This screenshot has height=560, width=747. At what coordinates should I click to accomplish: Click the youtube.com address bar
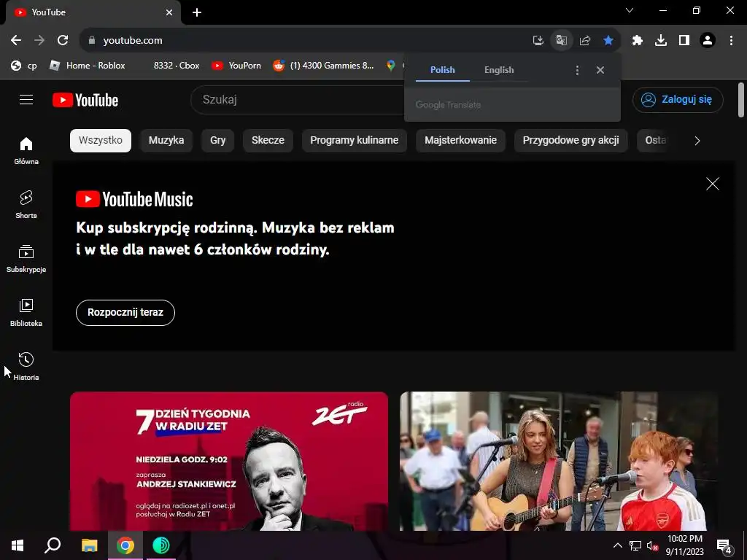pos(305,41)
